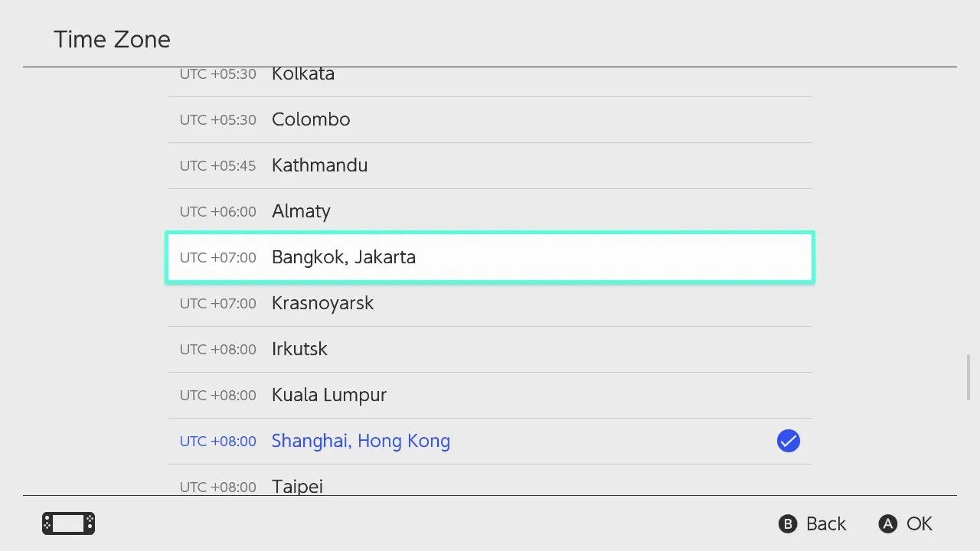The height and width of the screenshot is (551, 980).
Task: Select the Almaty time zone
Action: pos(490,211)
